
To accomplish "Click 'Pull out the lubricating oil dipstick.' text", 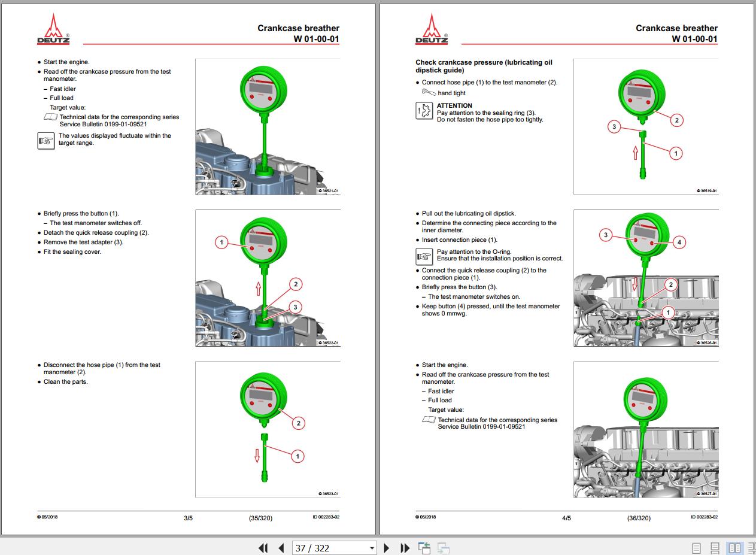I will 469,213.
